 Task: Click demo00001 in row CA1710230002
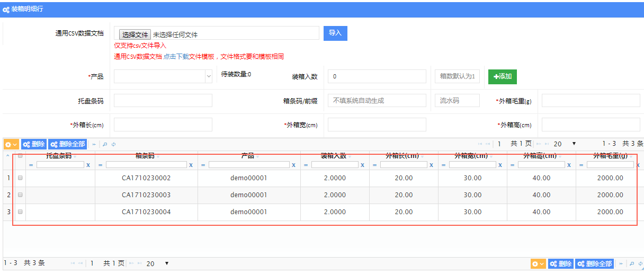tap(249, 178)
